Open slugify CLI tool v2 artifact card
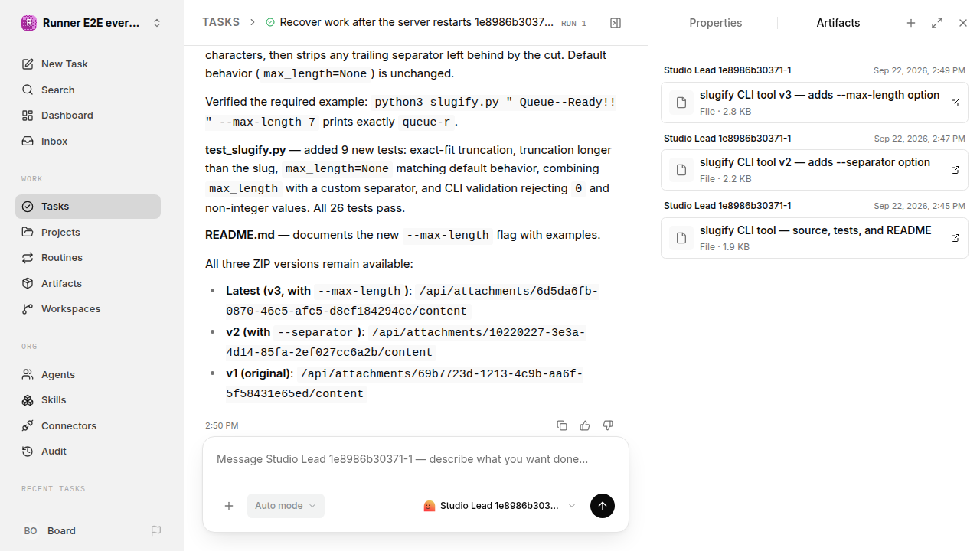The width and height of the screenshot is (980, 551). (815, 170)
